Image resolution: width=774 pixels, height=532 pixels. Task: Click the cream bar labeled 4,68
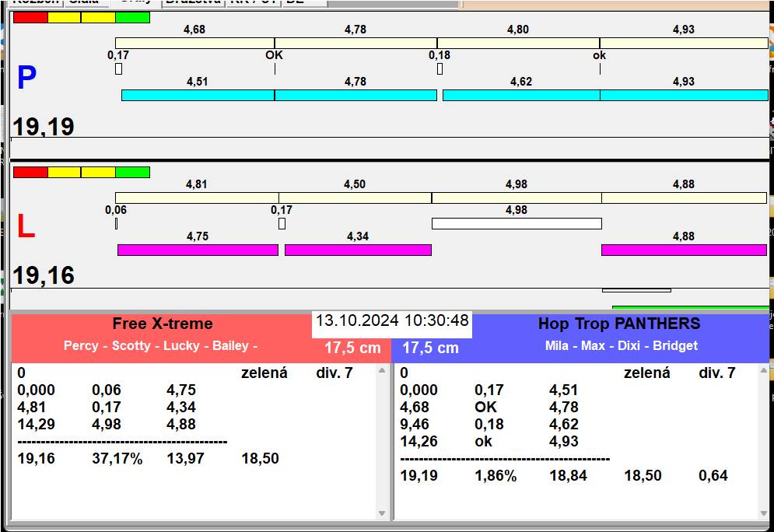(194, 43)
